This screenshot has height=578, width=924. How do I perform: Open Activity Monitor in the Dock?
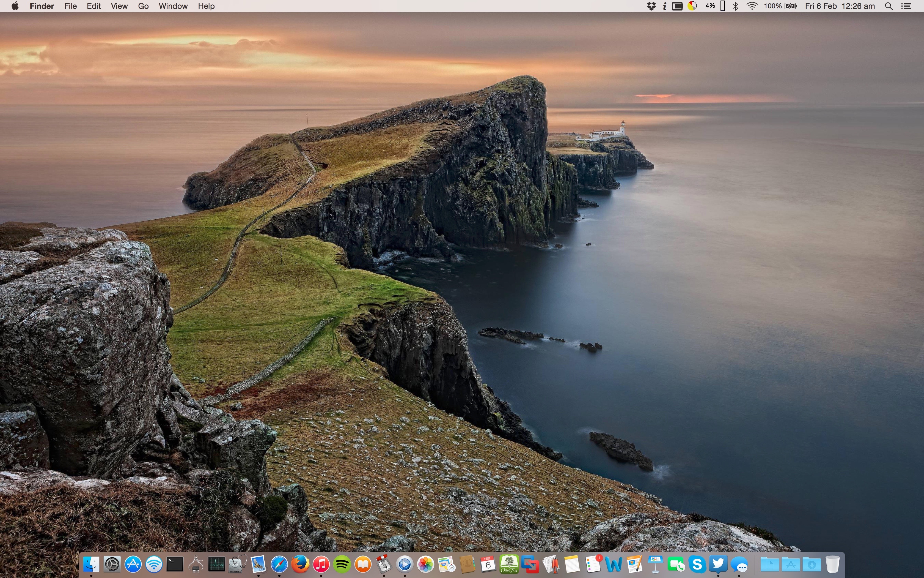click(216, 564)
